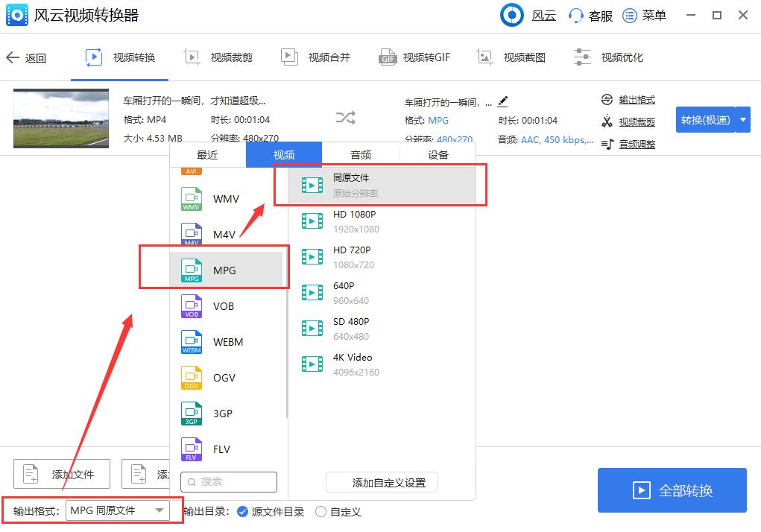This screenshot has height=532, width=761.
Task: Open the 菜单 menu at top right
Action: tap(645, 15)
